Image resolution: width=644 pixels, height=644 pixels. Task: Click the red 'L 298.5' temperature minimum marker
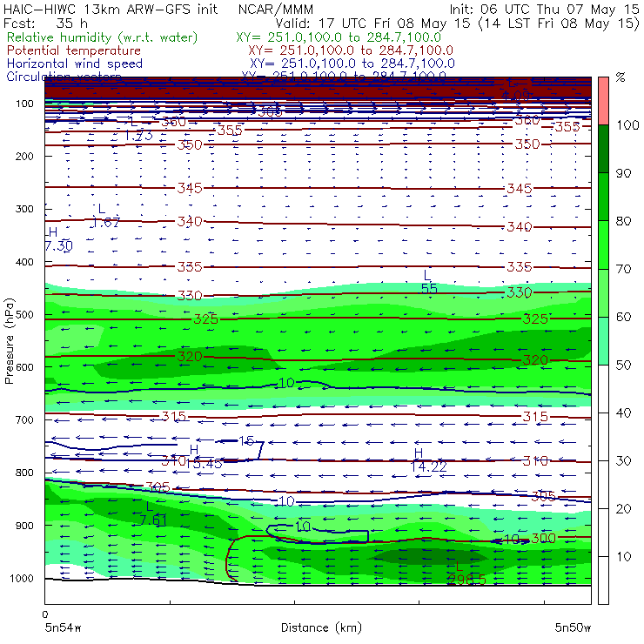(466, 574)
